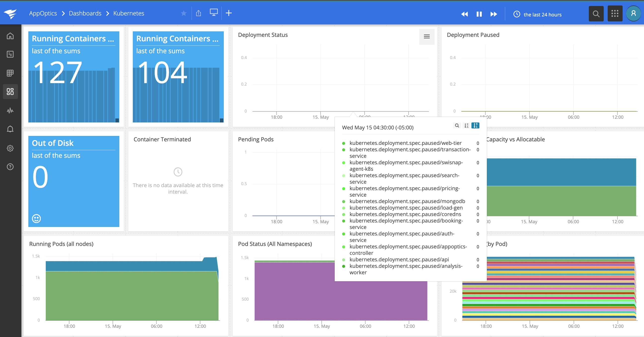Open the Deployment Status chart options menu
644x337 pixels.
[x=427, y=37]
